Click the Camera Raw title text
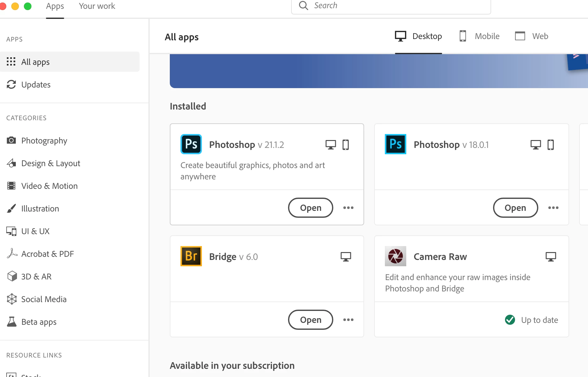This screenshot has height=377, width=588. click(440, 256)
